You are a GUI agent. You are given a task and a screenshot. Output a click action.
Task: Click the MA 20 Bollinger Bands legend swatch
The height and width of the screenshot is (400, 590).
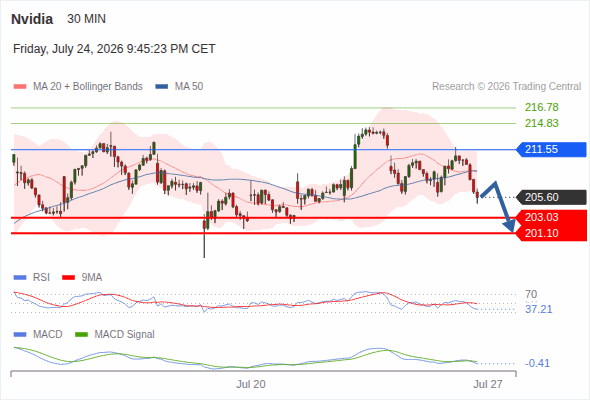pos(20,87)
